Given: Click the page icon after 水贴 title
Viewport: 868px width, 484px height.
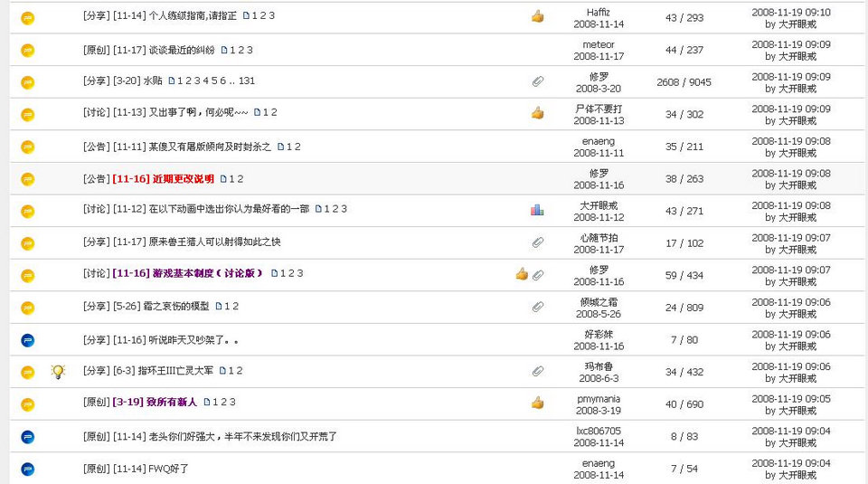Looking at the screenshot, I should [x=172, y=81].
